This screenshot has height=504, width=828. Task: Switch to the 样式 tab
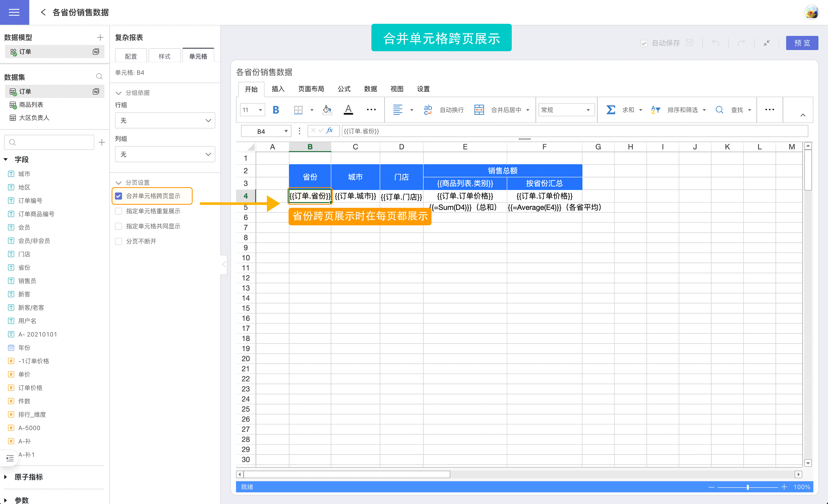(x=164, y=56)
